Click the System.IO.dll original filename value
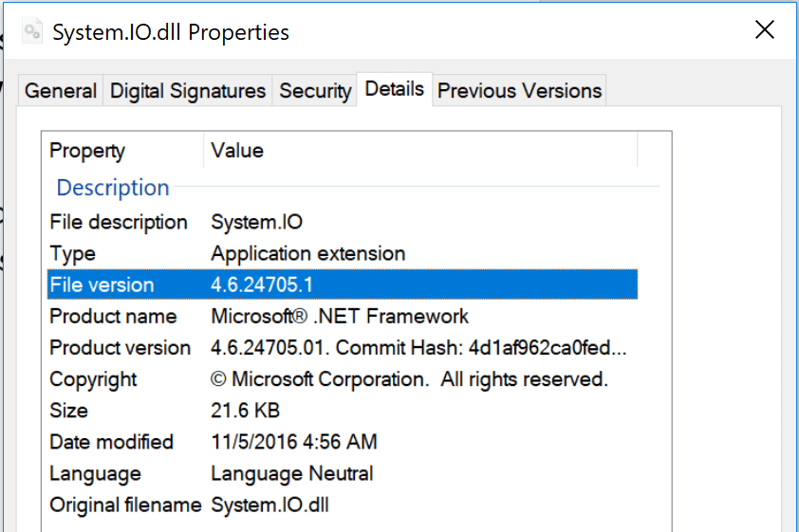The width and height of the screenshot is (799, 532). coord(270,505)
